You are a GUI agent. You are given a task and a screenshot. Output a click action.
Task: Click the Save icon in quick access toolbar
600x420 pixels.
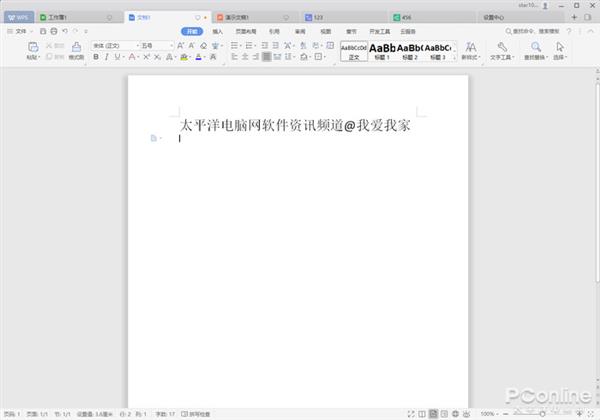(43, 31)
